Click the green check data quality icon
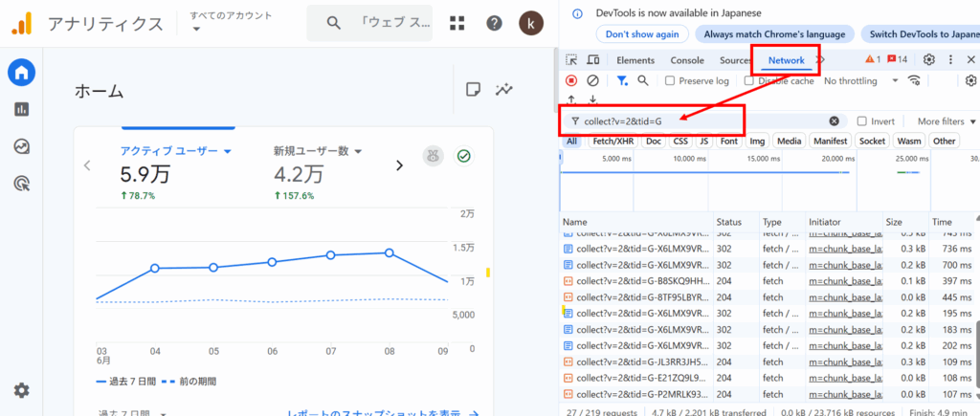 click(463, 156)
